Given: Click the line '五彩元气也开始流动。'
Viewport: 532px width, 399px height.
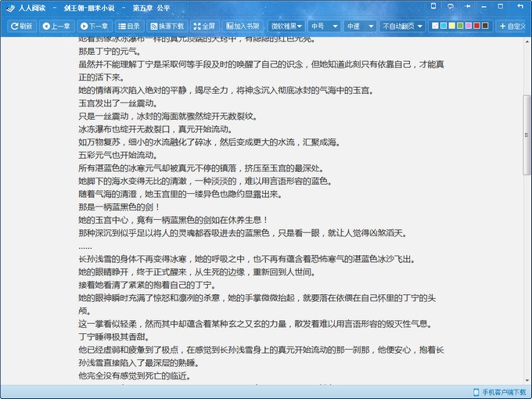Looking at the screenshot, I should (x=117, y=156).
